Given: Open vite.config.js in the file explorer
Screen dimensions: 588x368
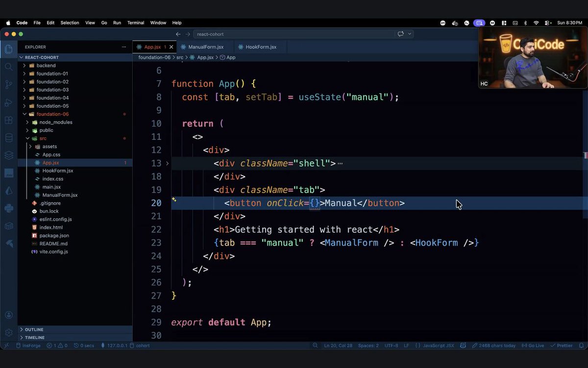Looking at the screenshot, I should (75, 252).
